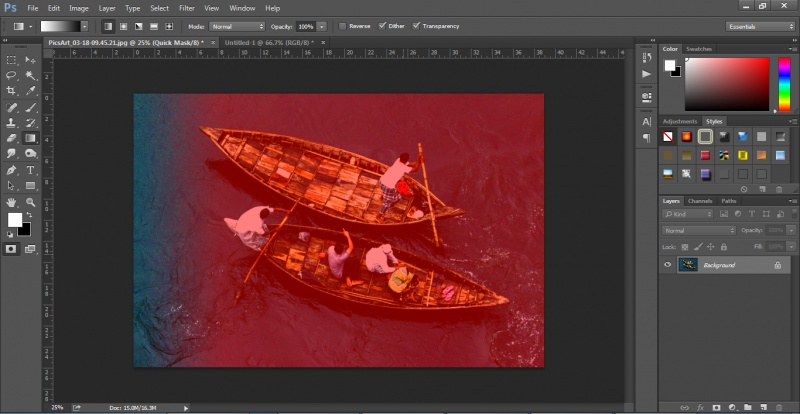Select the Crop tool
This screenshot has height=414, width=800.
pyautogui.click(x=12, y=90)
